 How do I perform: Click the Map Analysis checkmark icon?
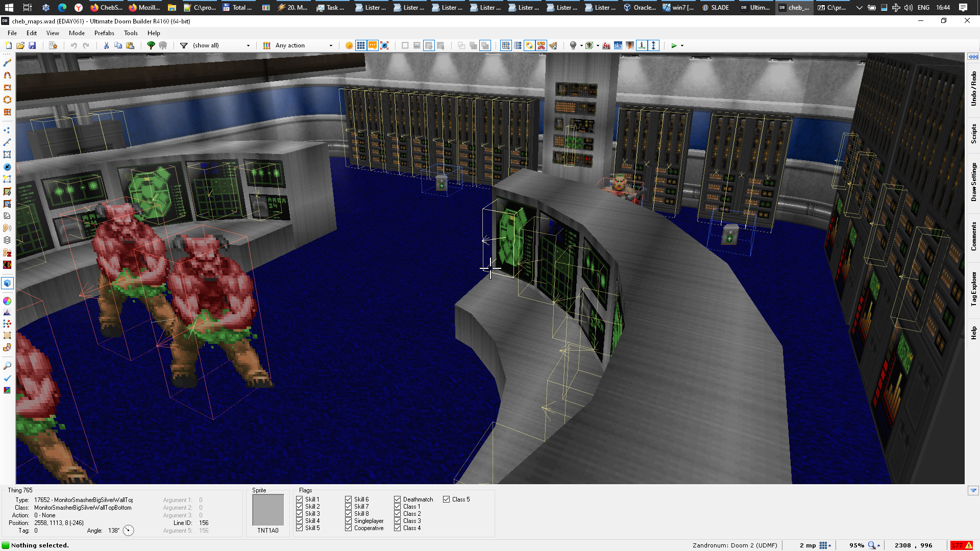point(7,378)
